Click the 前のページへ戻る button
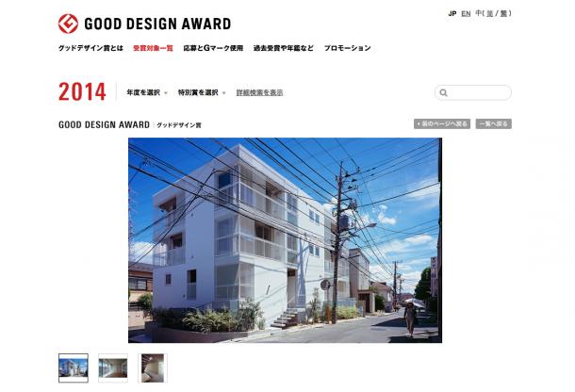 (442, 124)
